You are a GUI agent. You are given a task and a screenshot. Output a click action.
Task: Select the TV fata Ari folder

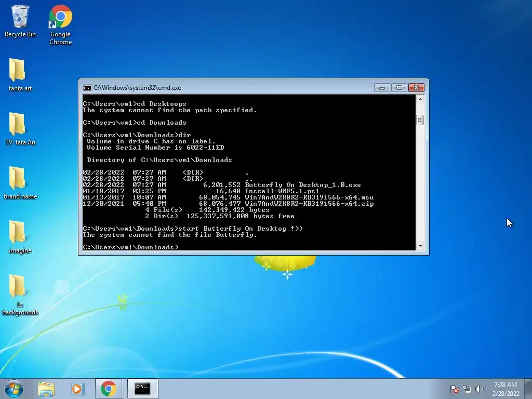(x=20, y=129)
